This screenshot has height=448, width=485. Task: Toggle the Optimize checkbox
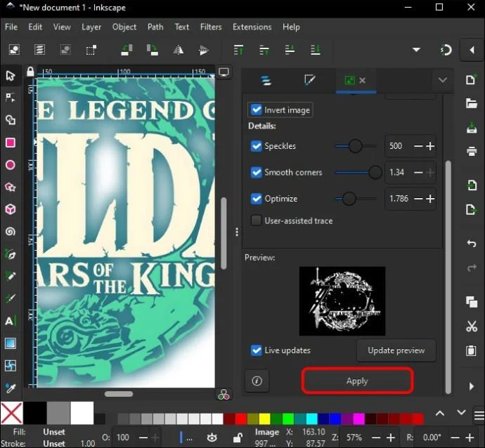pos(256,198)
